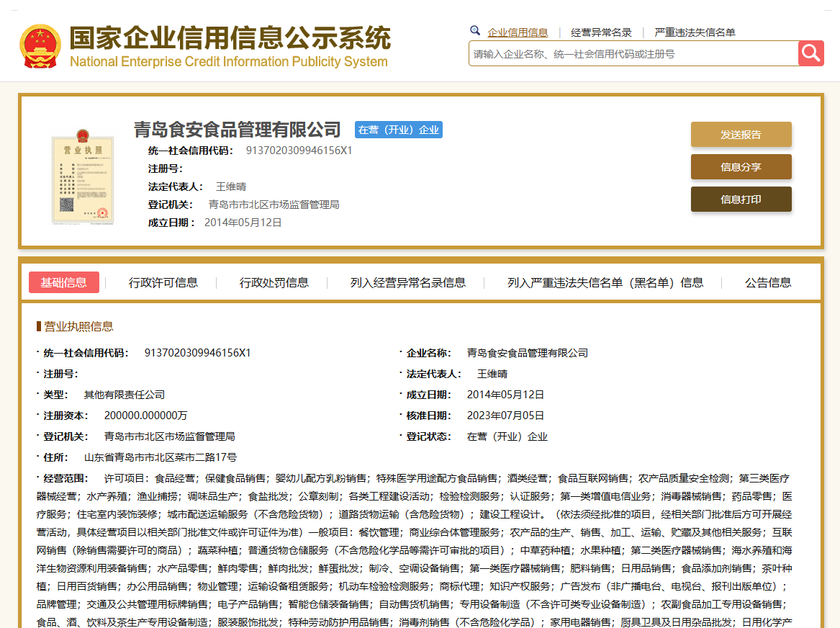This screenshot has width=840, height=628.
Task: Click the 经营范围 label
Action: coord(65,478)
